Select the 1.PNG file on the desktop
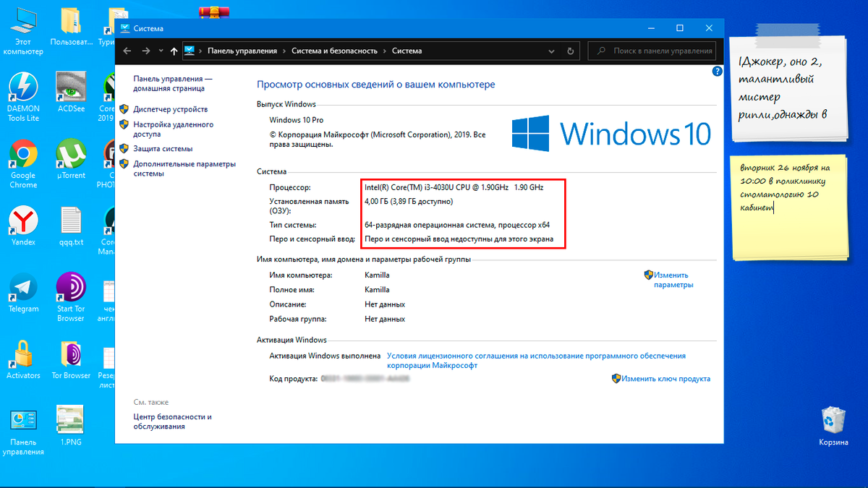This screenshot has width=868, height=488. (x=71, y=427)
